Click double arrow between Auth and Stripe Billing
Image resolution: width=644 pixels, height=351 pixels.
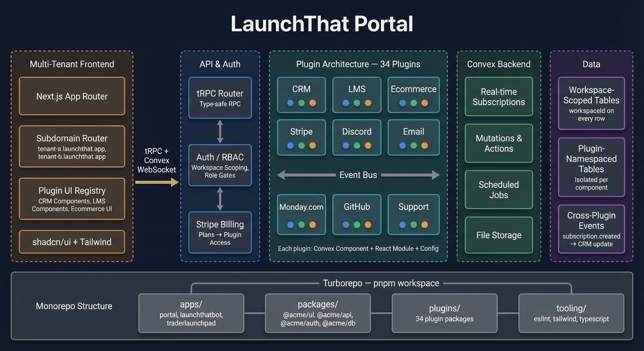220,199
